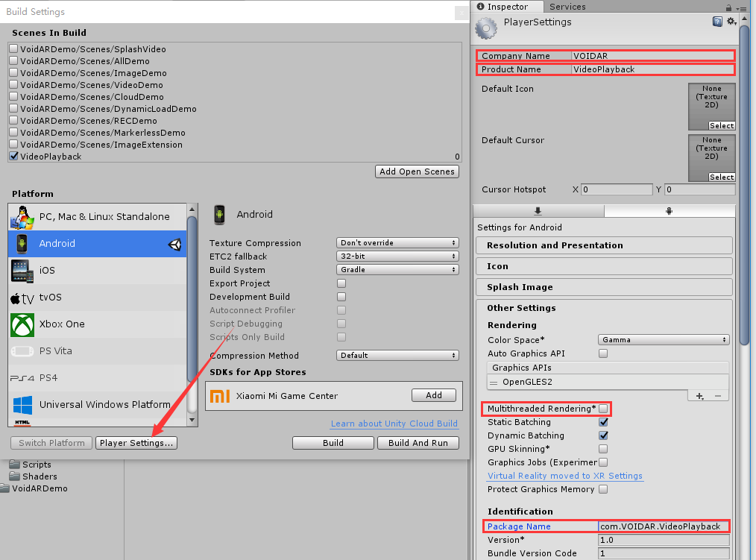
Task: Enable the VoidARDemo/Scenes/CloudDemo scene checkbox
Action: [13, 96]
